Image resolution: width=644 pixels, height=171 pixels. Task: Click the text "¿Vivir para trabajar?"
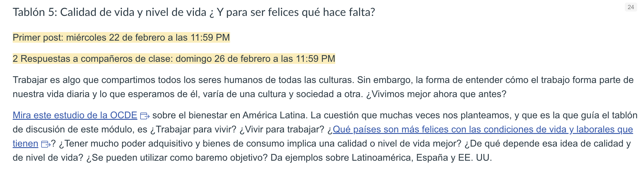[x=282, y=129]
